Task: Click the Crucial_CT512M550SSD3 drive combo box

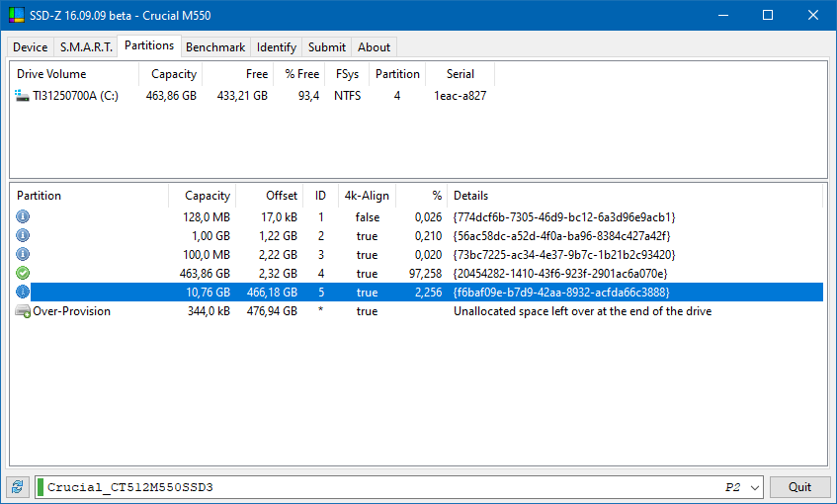Action: (399, 487)
